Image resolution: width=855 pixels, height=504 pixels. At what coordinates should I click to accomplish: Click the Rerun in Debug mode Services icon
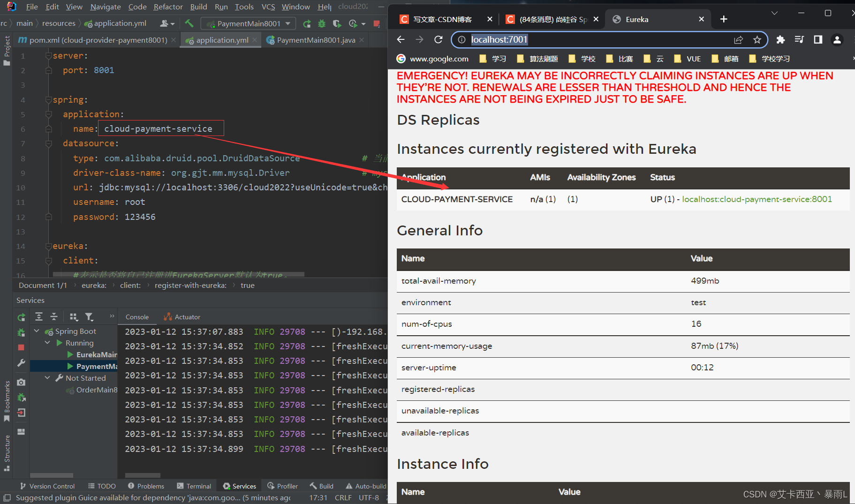pos(21,332)
